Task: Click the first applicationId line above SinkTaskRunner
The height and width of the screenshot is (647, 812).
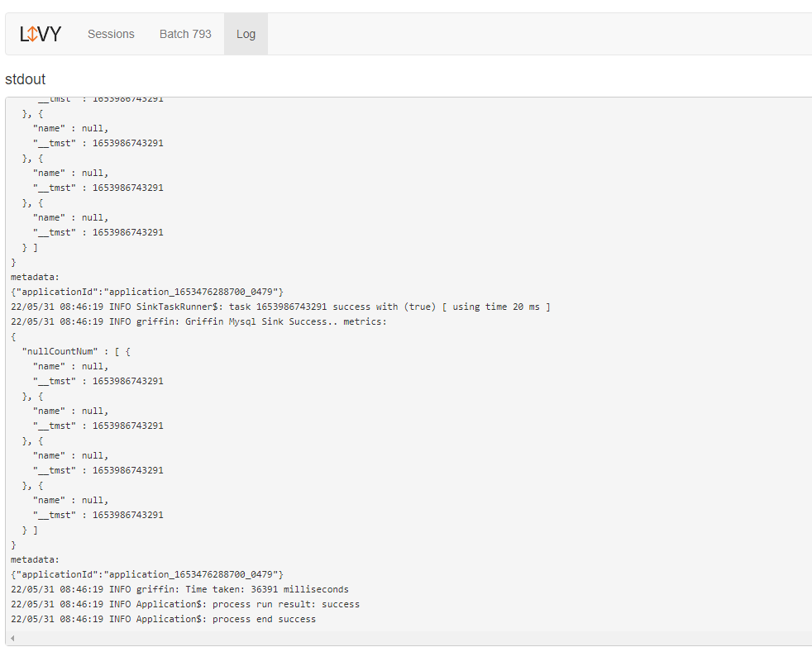Action: pos(147,292)
